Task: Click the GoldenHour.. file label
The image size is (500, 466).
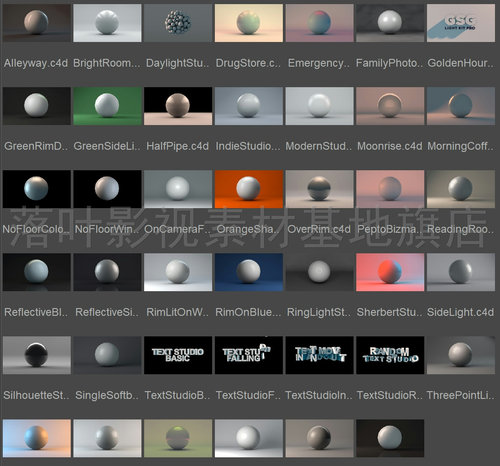Action: 461,63
